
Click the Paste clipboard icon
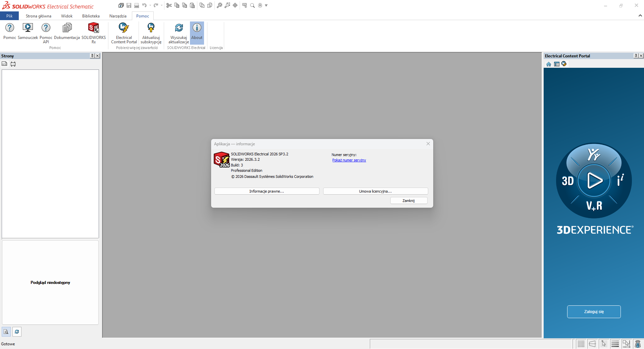192,5
